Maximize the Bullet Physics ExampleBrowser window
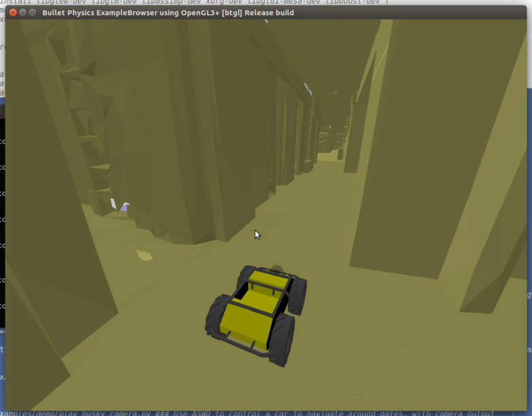The width and height of the screenshot is (532, 416). point(32,12)
